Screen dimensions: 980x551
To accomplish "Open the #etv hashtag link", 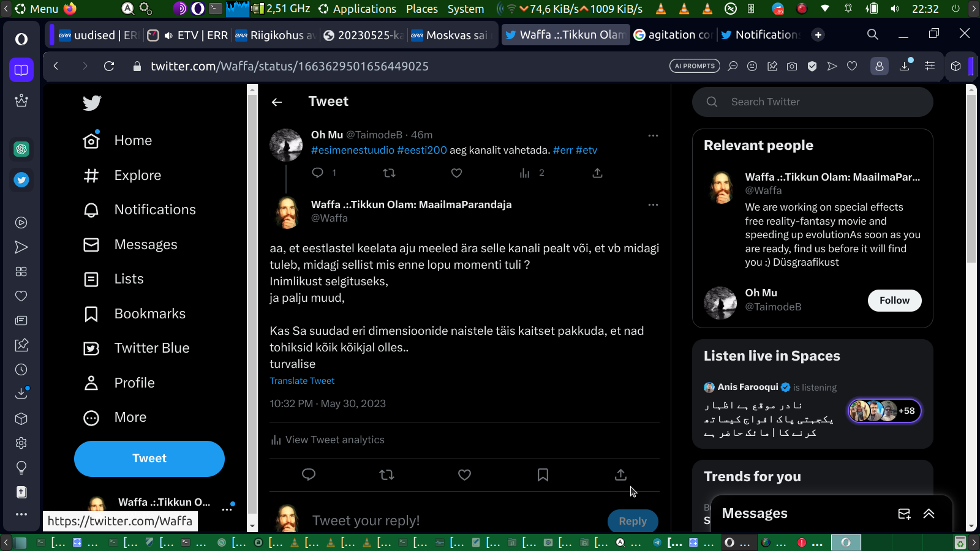I will 586,150.
